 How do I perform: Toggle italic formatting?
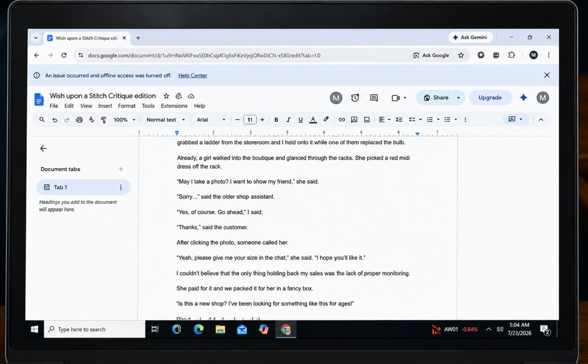(288, 120)
